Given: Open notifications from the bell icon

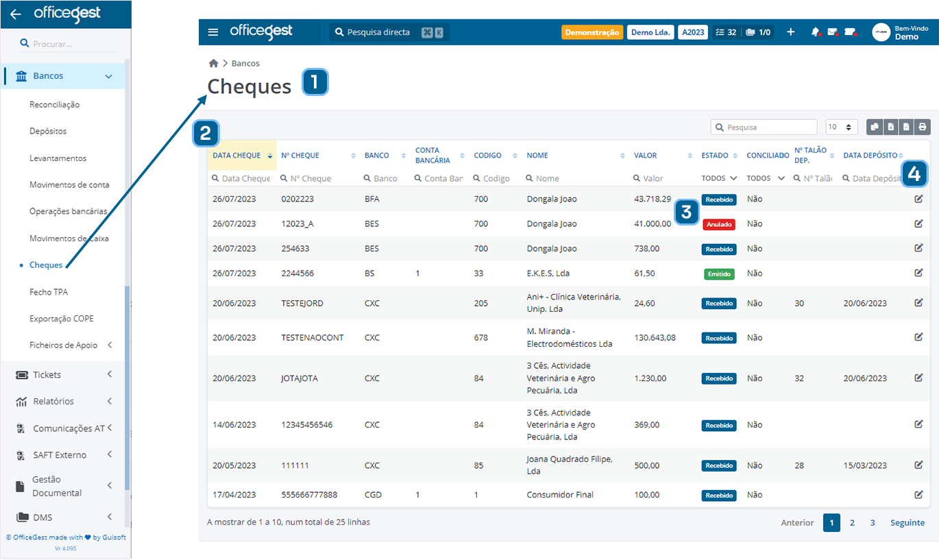Looking at the screenshot, I should coord(816,32).
